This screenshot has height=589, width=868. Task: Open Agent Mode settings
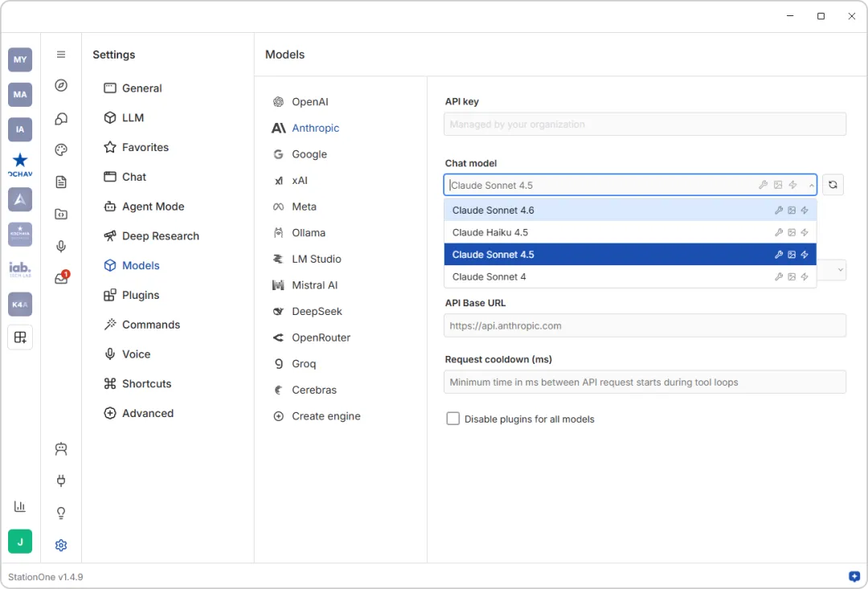[144, 207]
